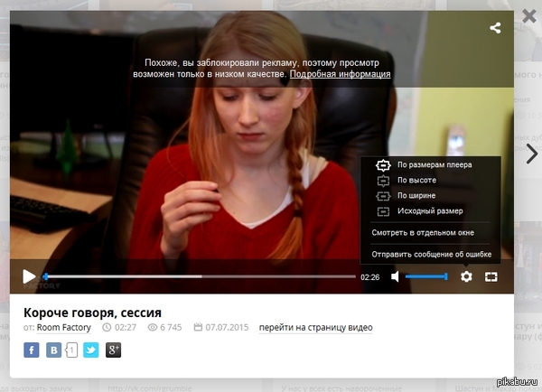Seek on the video progress bar

[x=199, y=276]
